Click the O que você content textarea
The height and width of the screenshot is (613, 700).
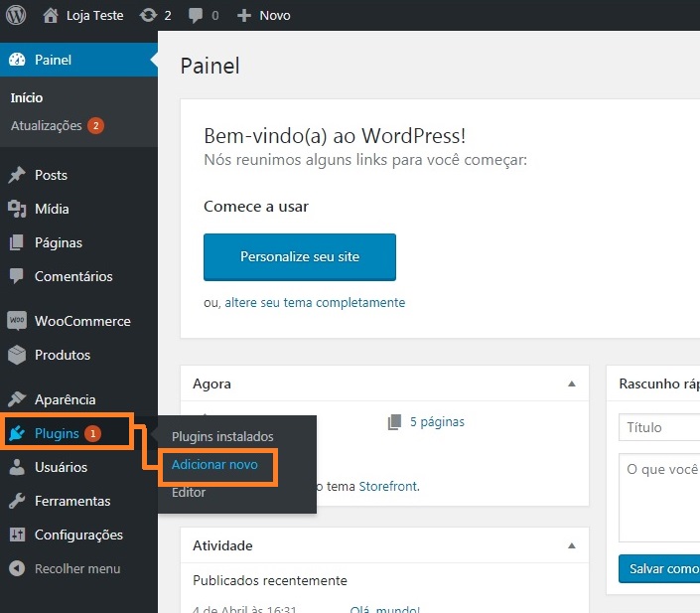(659, 498)
